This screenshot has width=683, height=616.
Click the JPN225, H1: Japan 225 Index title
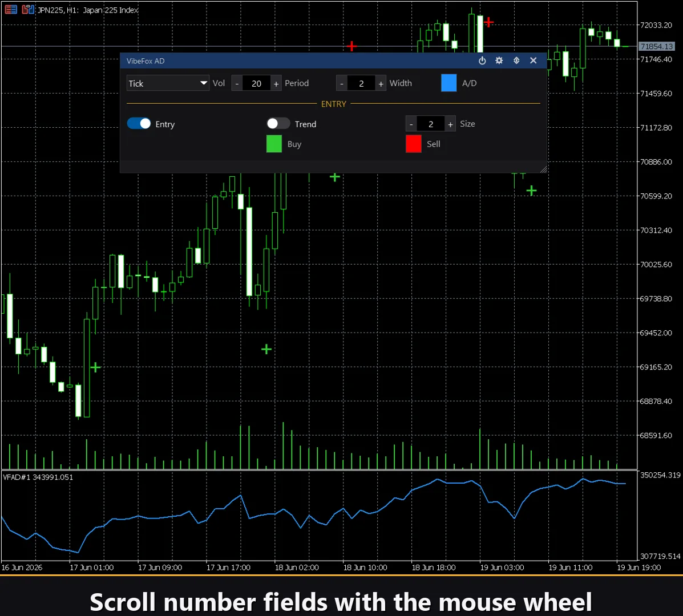(x=88, y=10)
